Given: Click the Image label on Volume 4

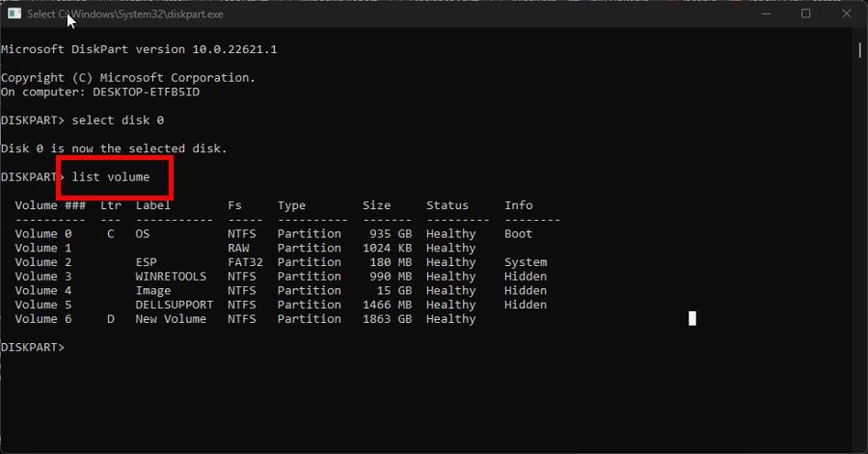Looking at the screenshot, I should (152, 290).
